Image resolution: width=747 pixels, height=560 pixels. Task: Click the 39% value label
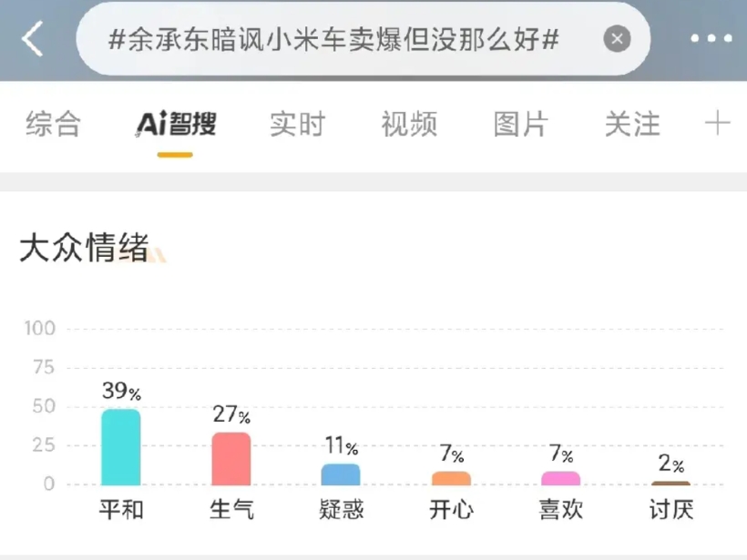click(121, 391)
